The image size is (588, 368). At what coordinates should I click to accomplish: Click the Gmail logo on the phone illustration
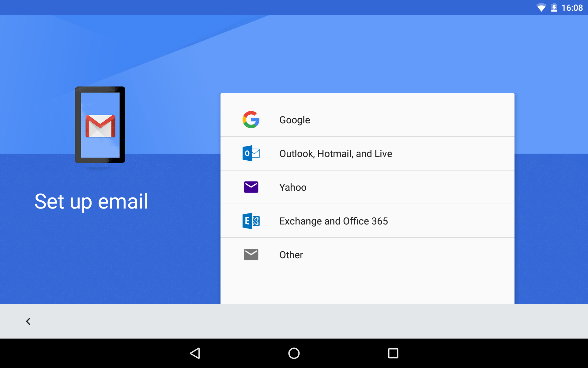coord(100,125)
